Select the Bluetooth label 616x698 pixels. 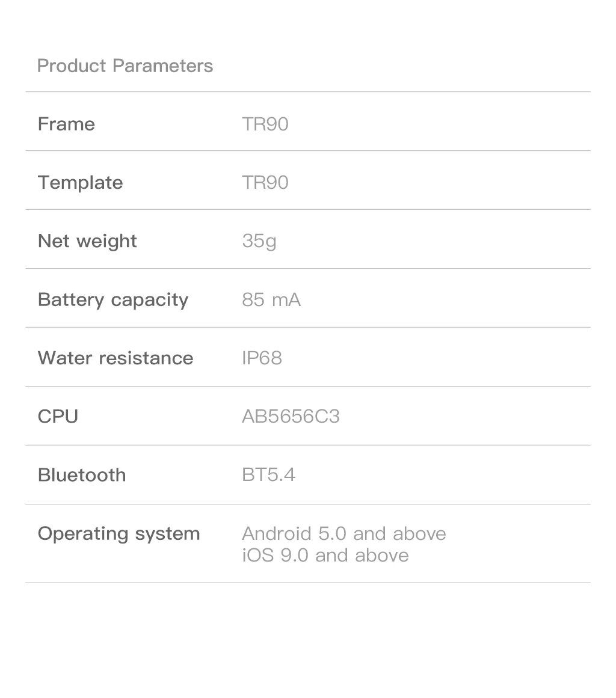coord(82,475)
